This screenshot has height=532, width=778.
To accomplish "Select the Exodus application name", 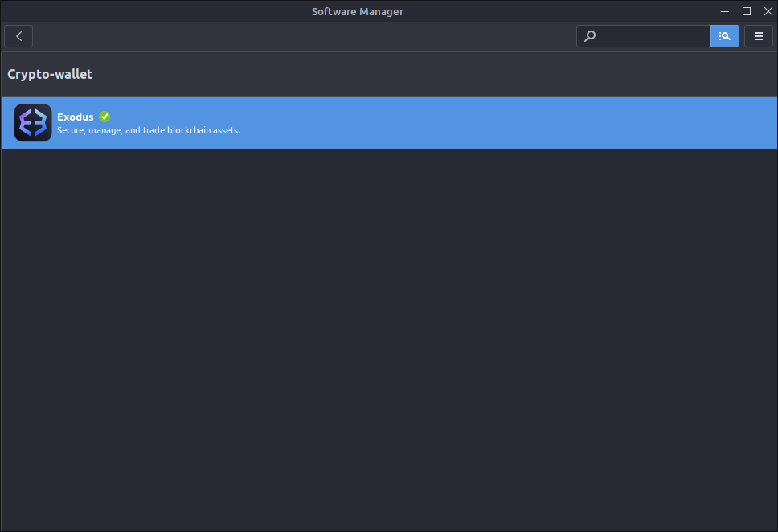I will click(75, 117).
